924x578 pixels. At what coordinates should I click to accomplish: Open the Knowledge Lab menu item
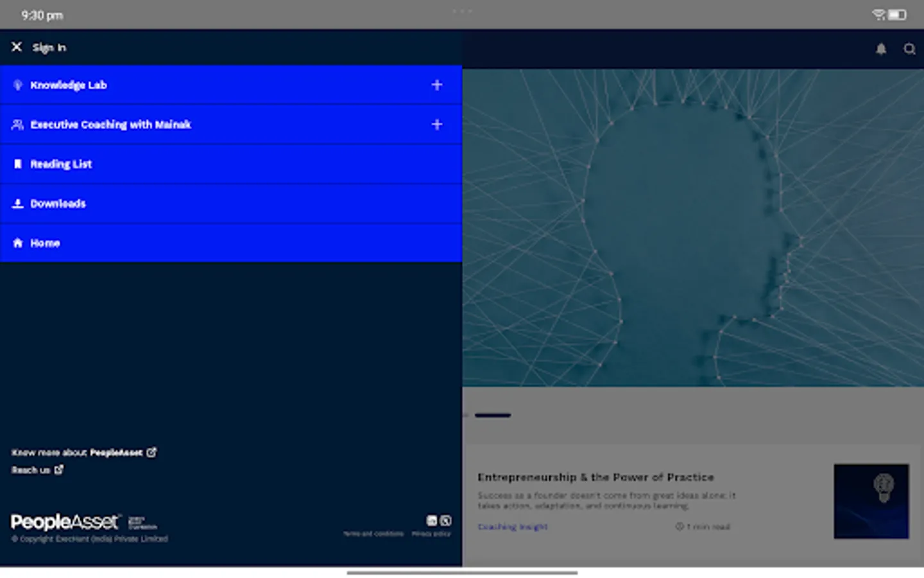pyautogui.click(x=231, y=85)
